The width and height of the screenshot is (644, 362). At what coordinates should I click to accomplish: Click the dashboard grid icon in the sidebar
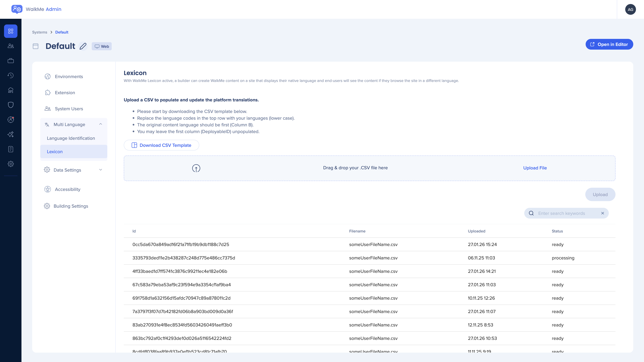pyautogui.click(x=11, y=31)
